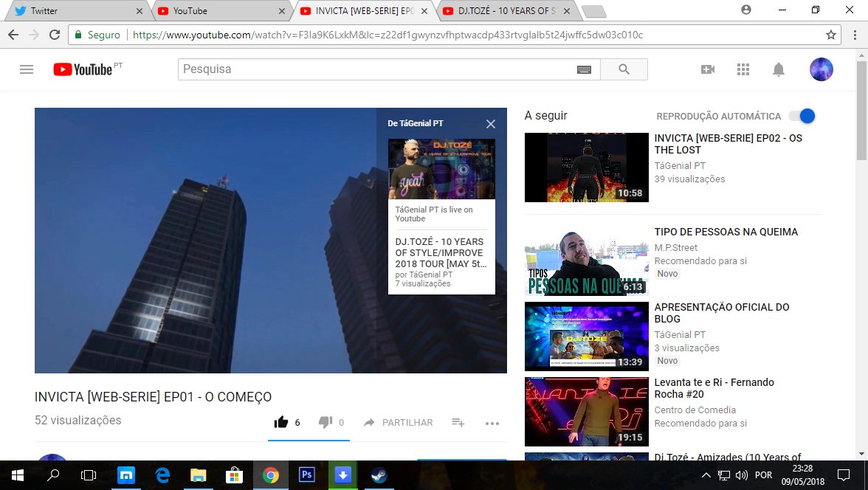Viewport: 868px width, 490px height.
Task: Click the 10:58 INVICTA EP02 thumbnail
Action: click(x=586, y=168)
